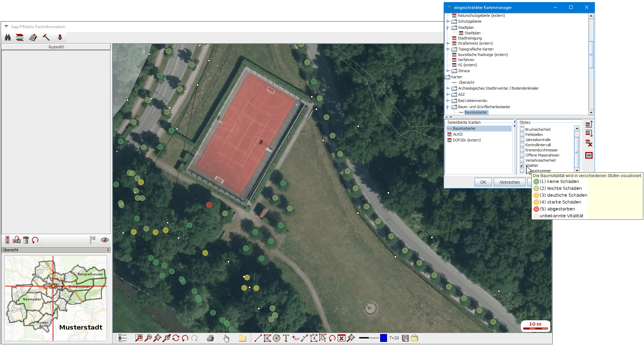644x345 pixels.
Task: Collapse the Baum- und Grünflächenkataster folder
Action: pos(448,107)
